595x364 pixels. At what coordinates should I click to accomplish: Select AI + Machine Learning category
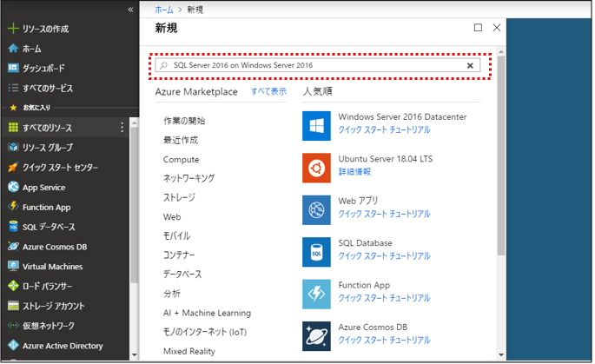click(x=208, y=313)
